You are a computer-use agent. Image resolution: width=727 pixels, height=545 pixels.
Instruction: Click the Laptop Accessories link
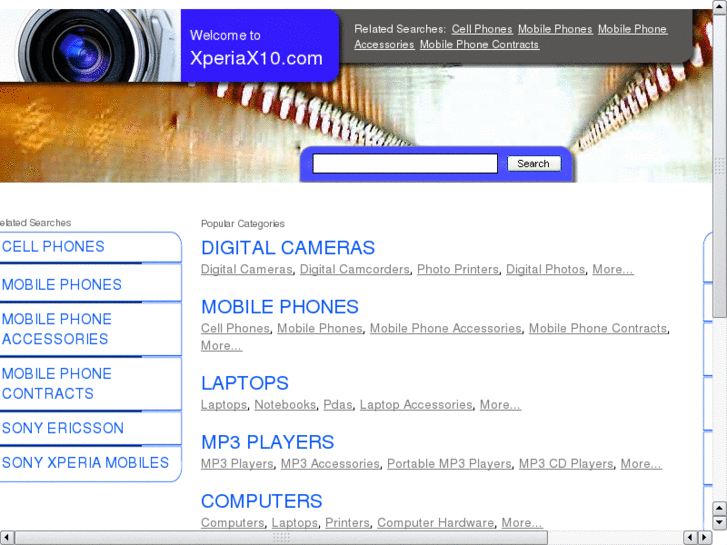click(x=416, y=405)
